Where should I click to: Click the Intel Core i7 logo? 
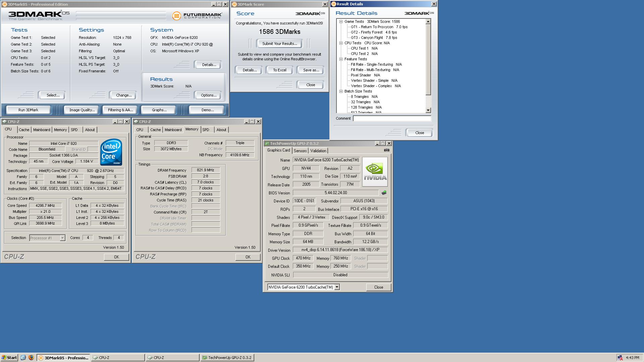111,152
